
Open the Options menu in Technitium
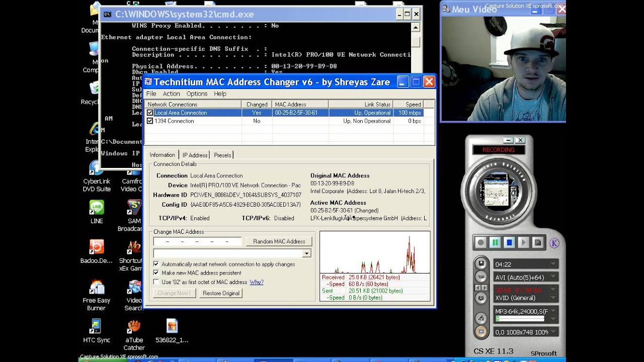point(197,94)
